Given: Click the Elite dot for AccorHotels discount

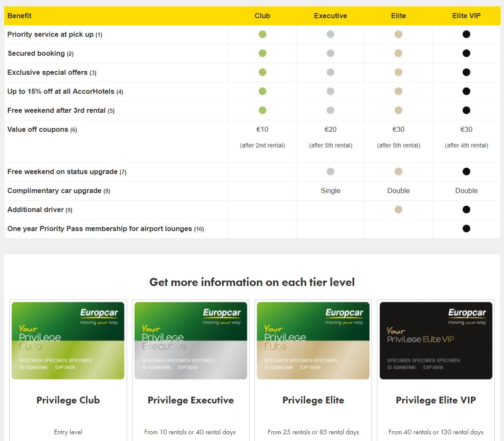Looking at the screenshot, I should [398, 91].
